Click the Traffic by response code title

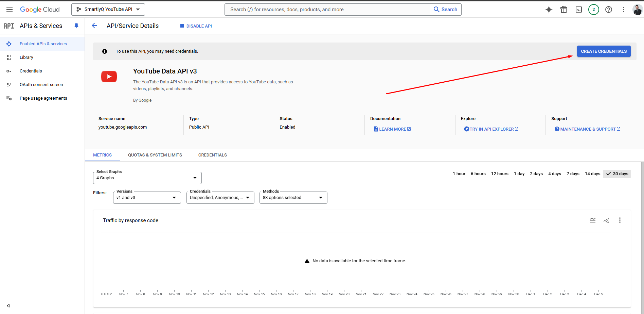pyautogui.click(x=130, y=220)
